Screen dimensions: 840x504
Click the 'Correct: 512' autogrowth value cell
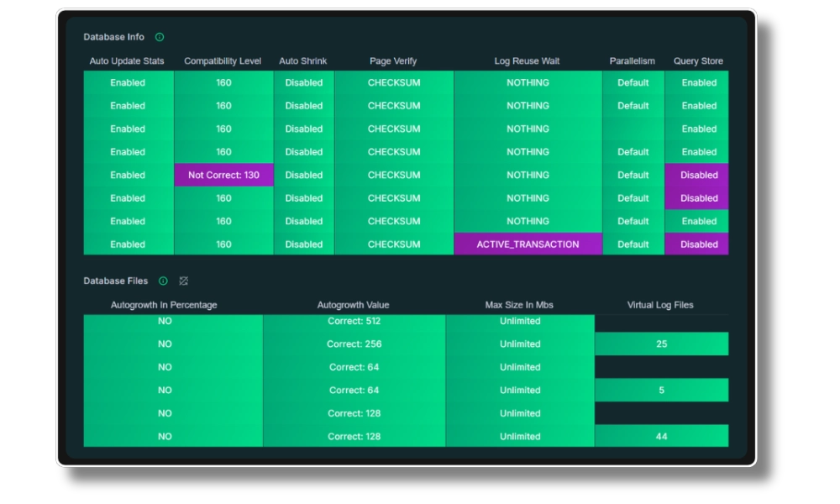pos(354,322)
